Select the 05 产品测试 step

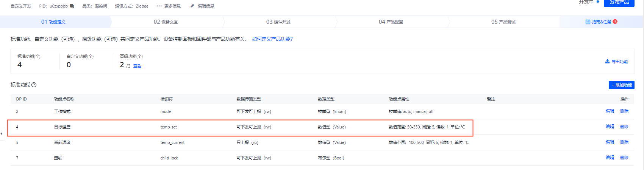pos(503,22)
